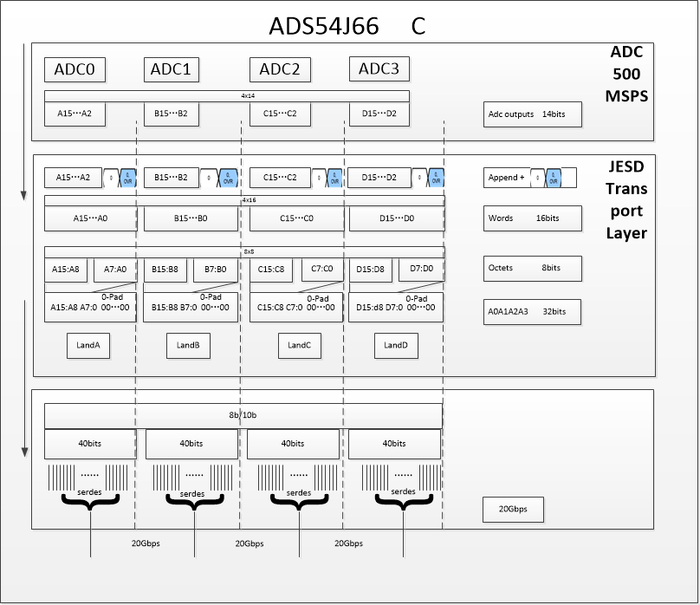Select the A15···A0 word box
This screenshot has height=605, width=700.
91,218
